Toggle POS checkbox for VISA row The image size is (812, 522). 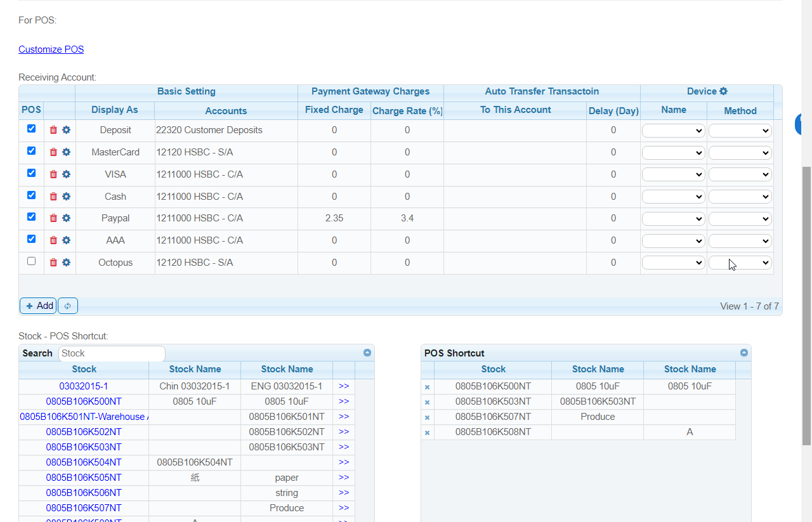click(32, 173)
